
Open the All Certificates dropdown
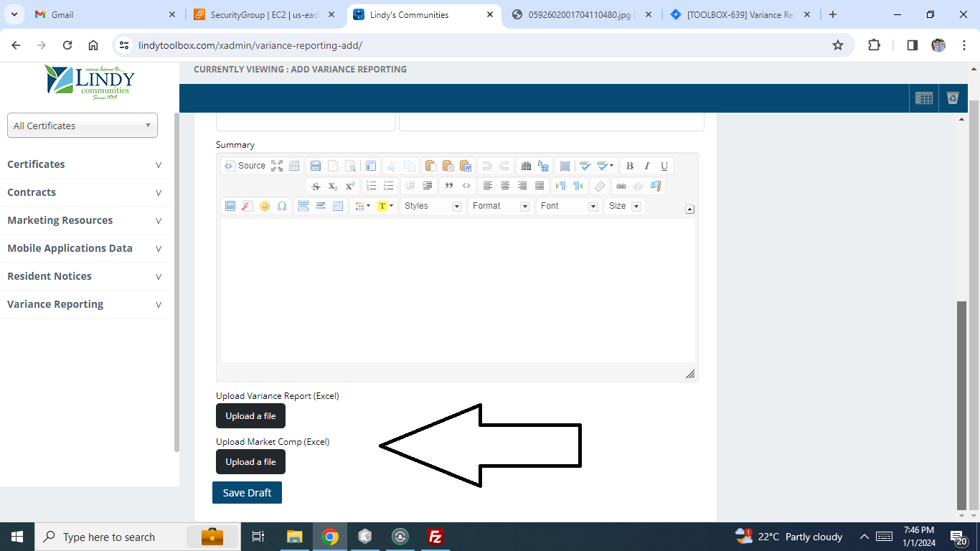83,126
